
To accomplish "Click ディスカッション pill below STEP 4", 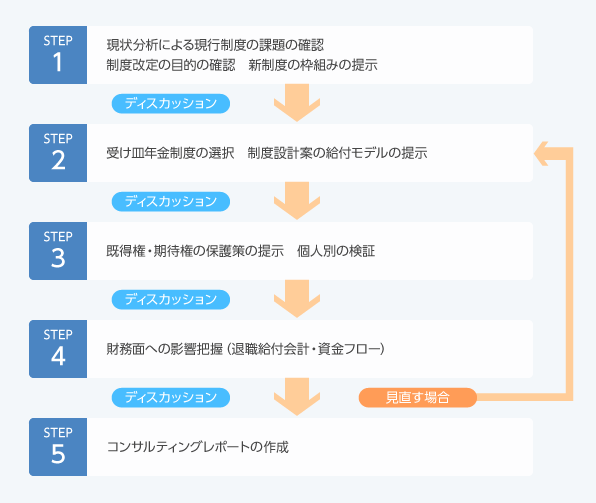I will pos(171,398).
